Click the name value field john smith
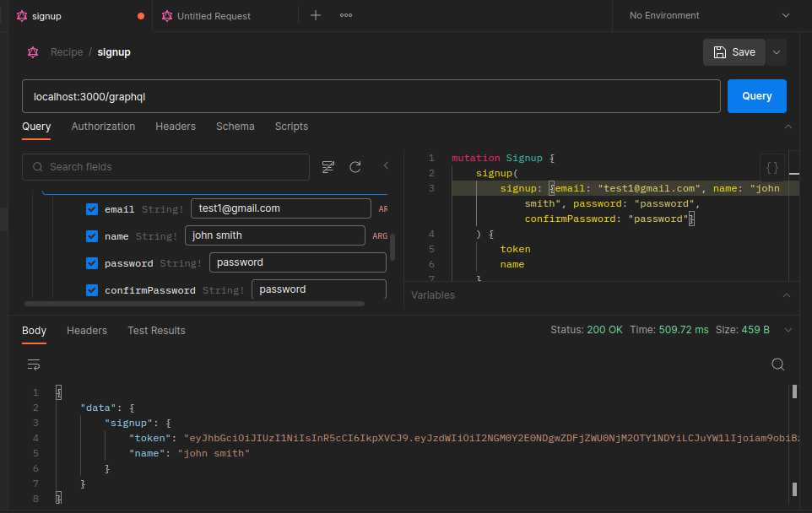The image size is (812, 513). [x=275, y=235]
